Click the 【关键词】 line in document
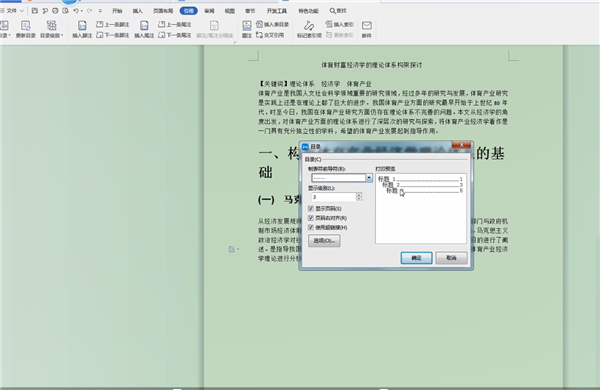The width and height of the screenshot is (600, 390). point(315,84)
